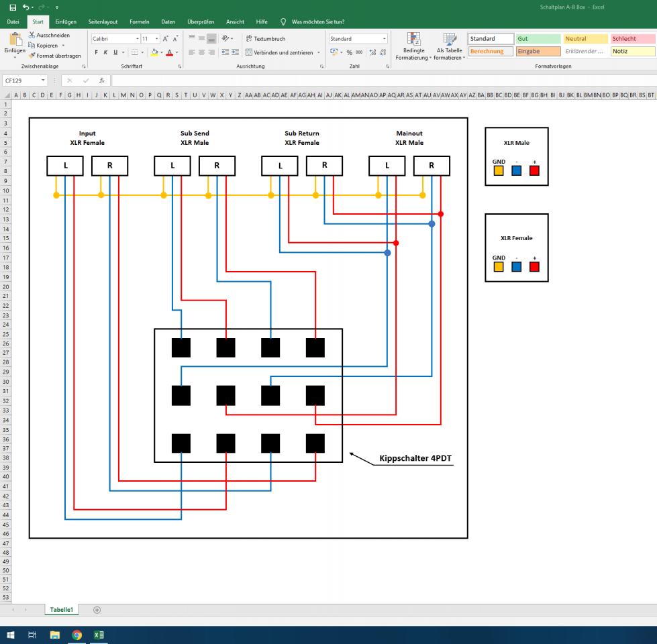Open the Calibri font name dropdown
Viewport: 657px width, 644px height.
click(x=138, y=39)
